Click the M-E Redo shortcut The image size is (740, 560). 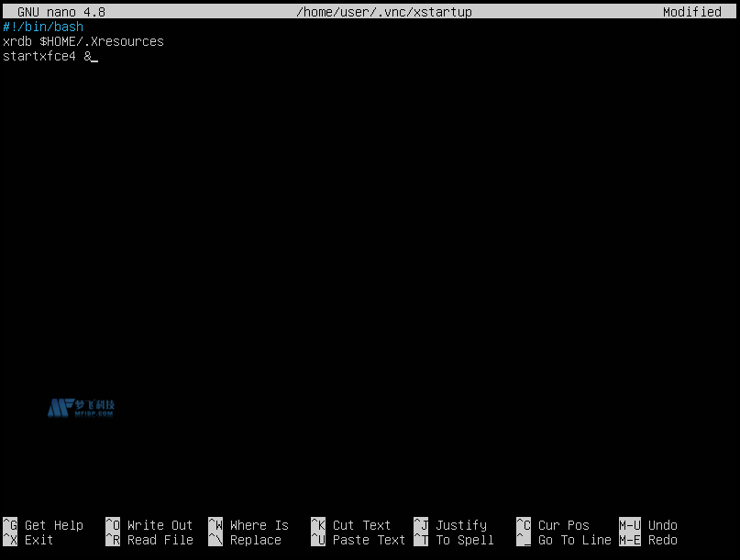point(648,540)
